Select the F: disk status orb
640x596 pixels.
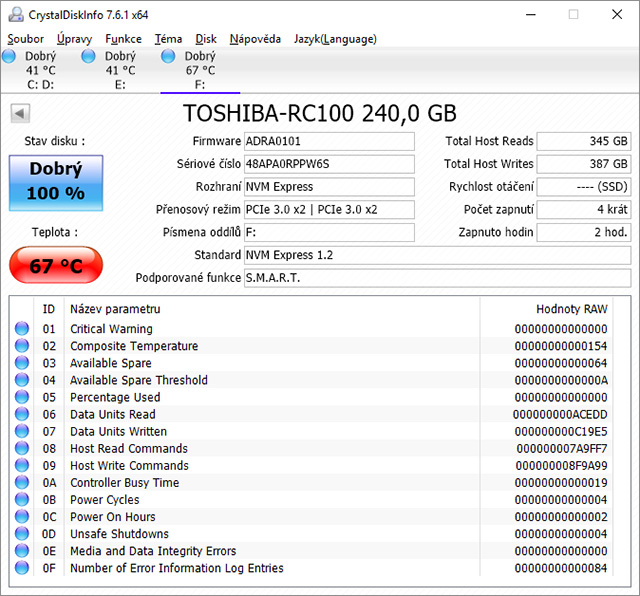168,57
